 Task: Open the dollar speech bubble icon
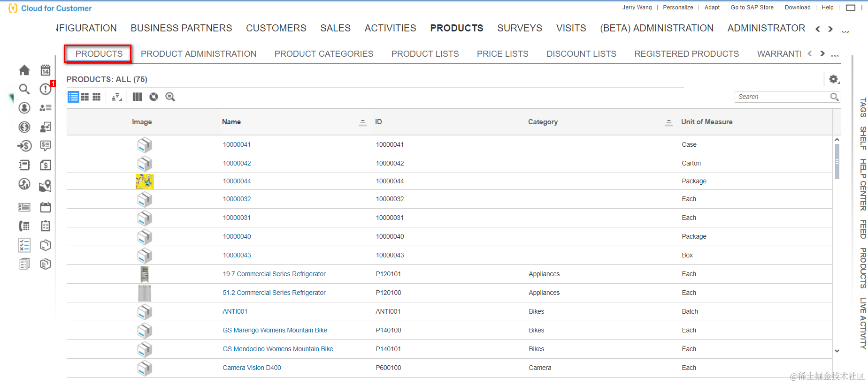coord(46,146)
